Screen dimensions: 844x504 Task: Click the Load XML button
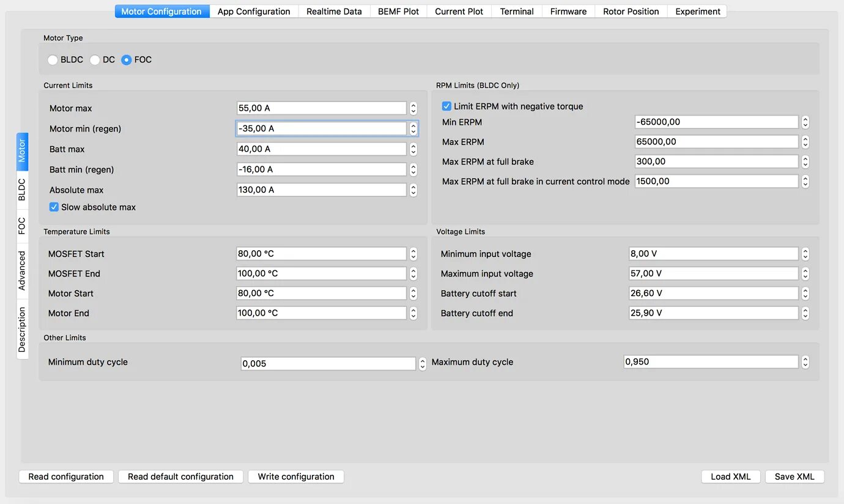730,476
